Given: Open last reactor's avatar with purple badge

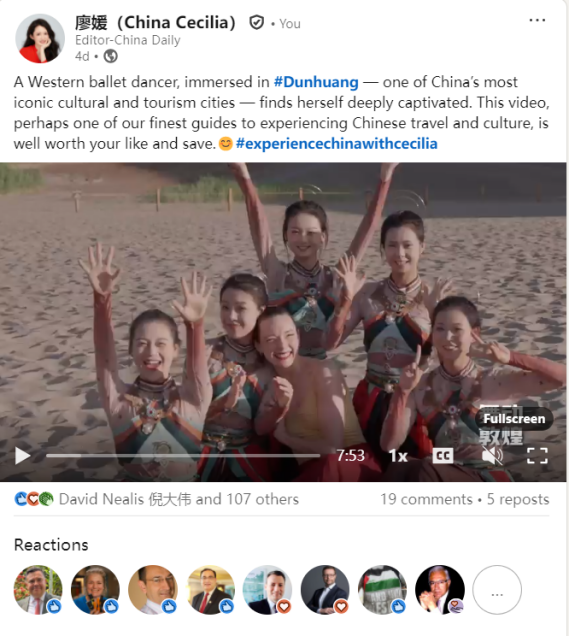Looking at the screenshot, I should click(440, 589).
